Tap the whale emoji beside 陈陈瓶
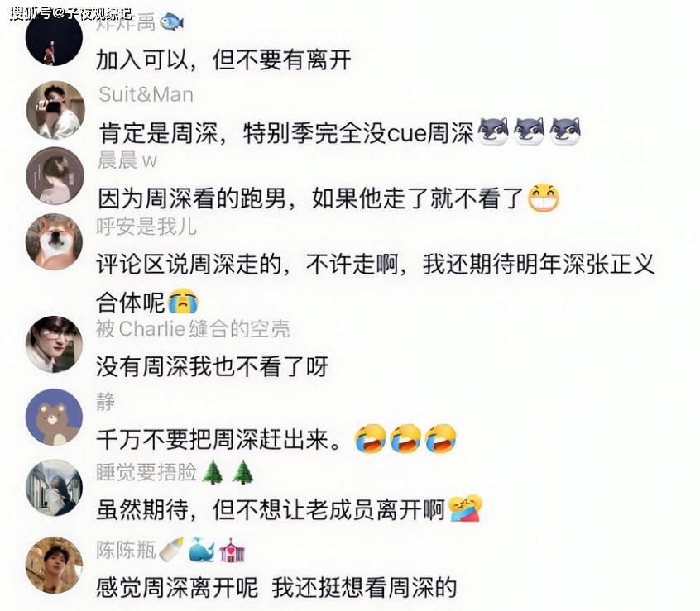700x611 pixels. (x=202, y=550)
